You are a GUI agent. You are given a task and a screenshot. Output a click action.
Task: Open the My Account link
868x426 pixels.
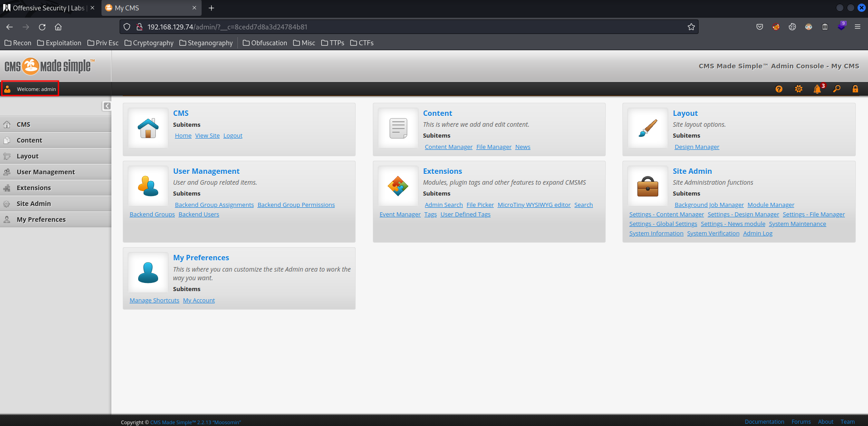coord(199,301)
